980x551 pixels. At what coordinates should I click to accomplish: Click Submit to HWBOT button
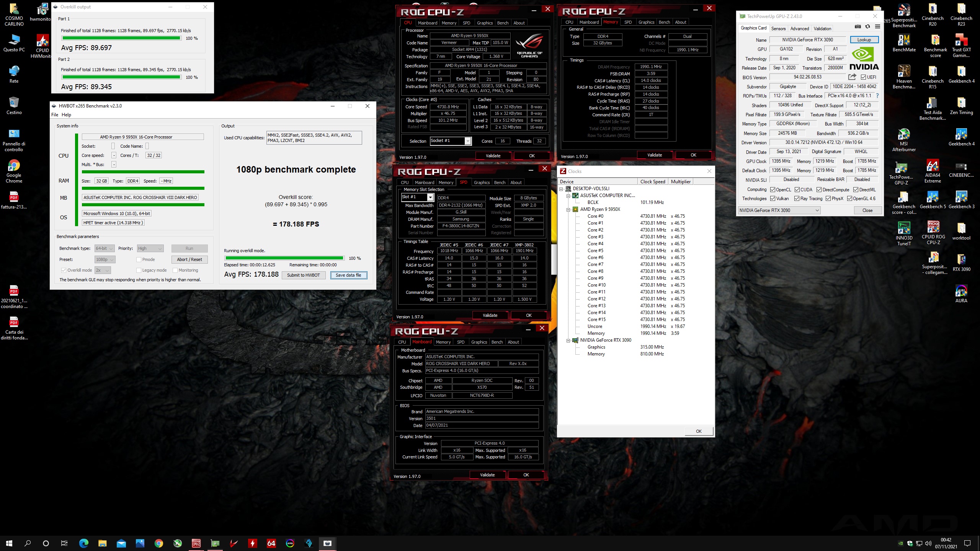[x=304, y=275]
